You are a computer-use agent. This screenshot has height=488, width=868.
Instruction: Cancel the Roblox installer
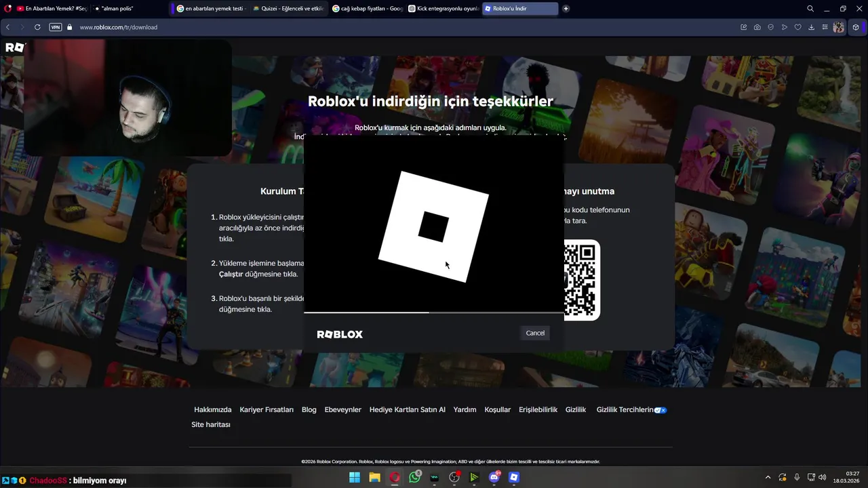[x=535, y=333]
